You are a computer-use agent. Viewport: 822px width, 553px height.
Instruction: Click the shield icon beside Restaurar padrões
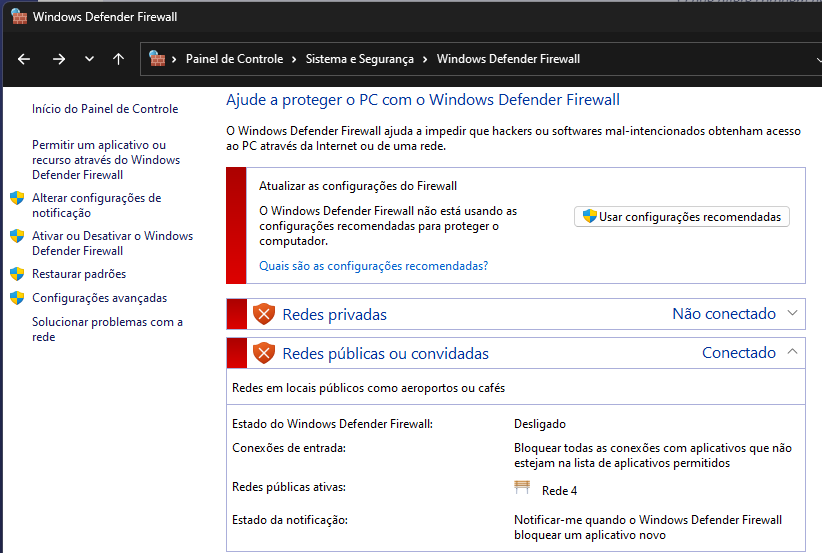(17, 274)
